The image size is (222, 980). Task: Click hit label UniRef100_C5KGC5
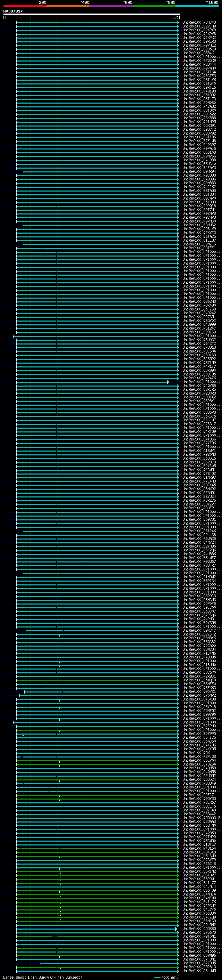(x=199, y=416)
